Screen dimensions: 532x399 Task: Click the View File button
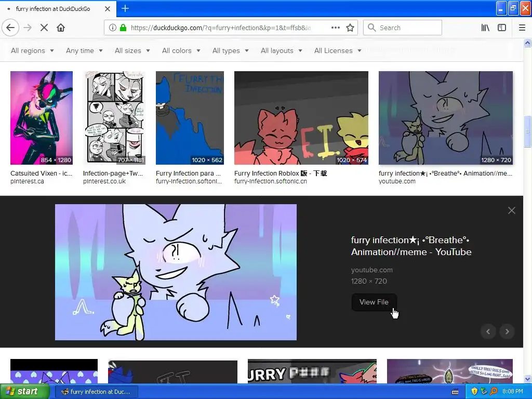tap(374, 302)
